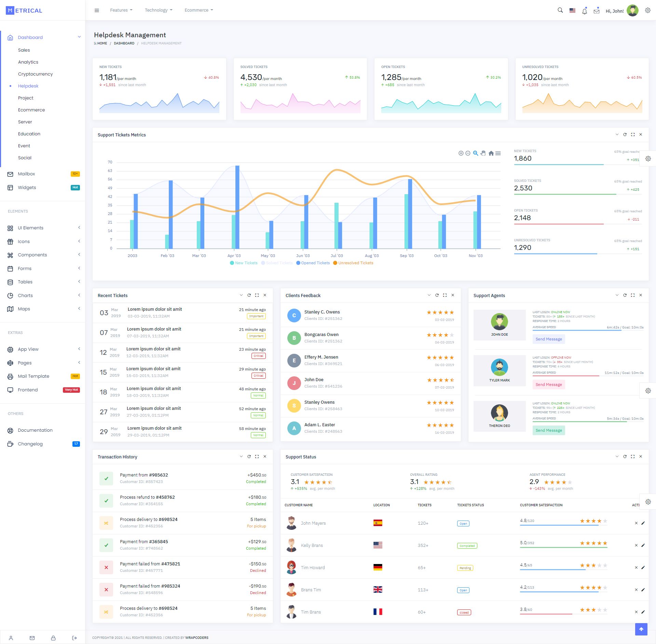Select the chart panning hand tool

coord(483,153)
